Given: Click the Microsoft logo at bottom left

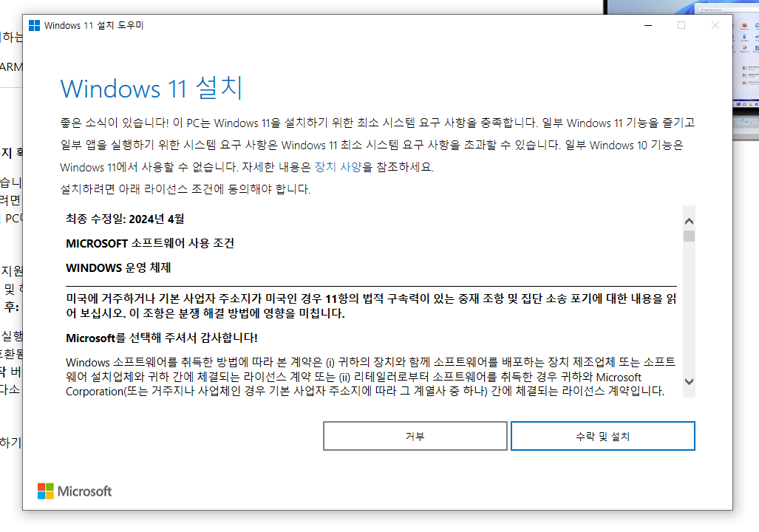Looking at the screenshot, I should coord(75,491).
